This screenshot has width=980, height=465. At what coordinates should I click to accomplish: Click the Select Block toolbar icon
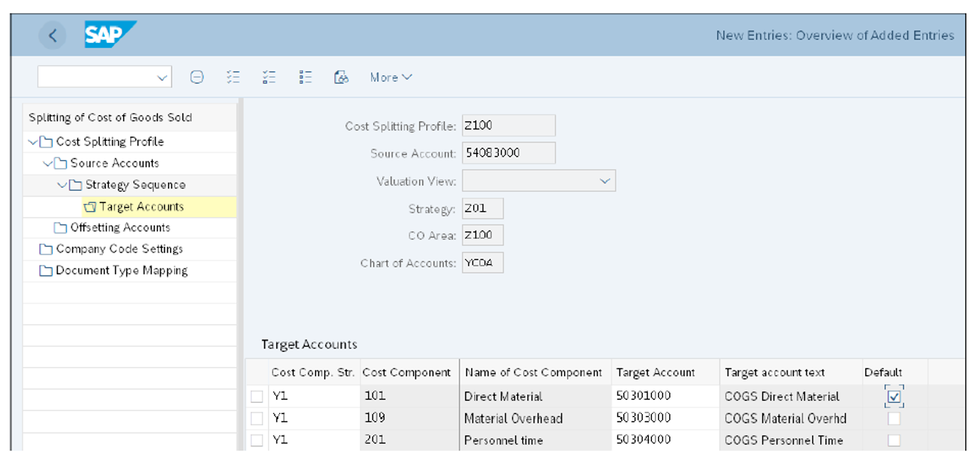pos(269,77)
